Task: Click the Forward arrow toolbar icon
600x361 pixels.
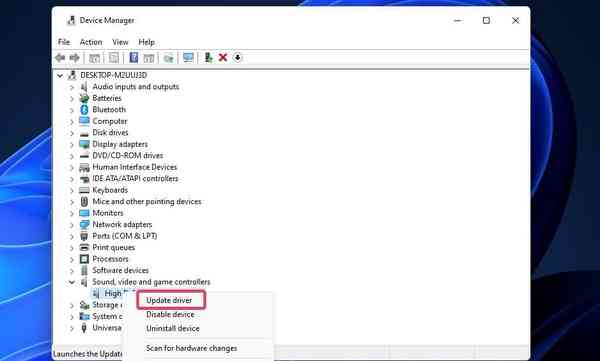Action: tap(75, 58)
